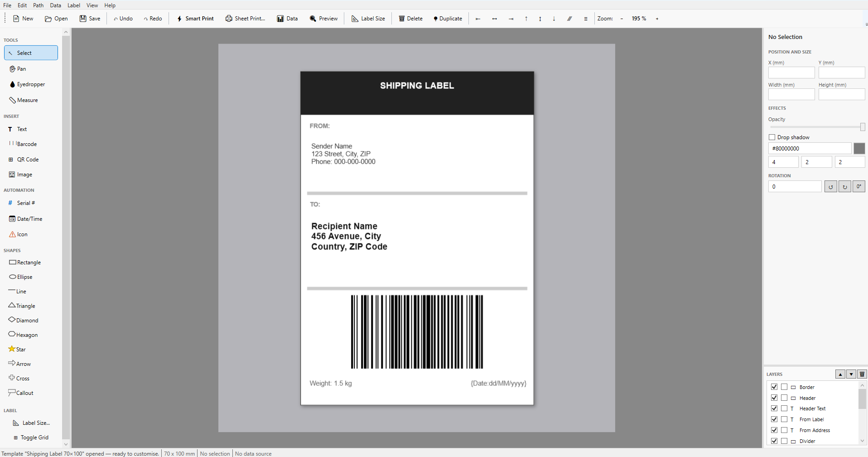Viewport: 868px width, 457px height.
Task: Save the current label
Action: point(90,19)
